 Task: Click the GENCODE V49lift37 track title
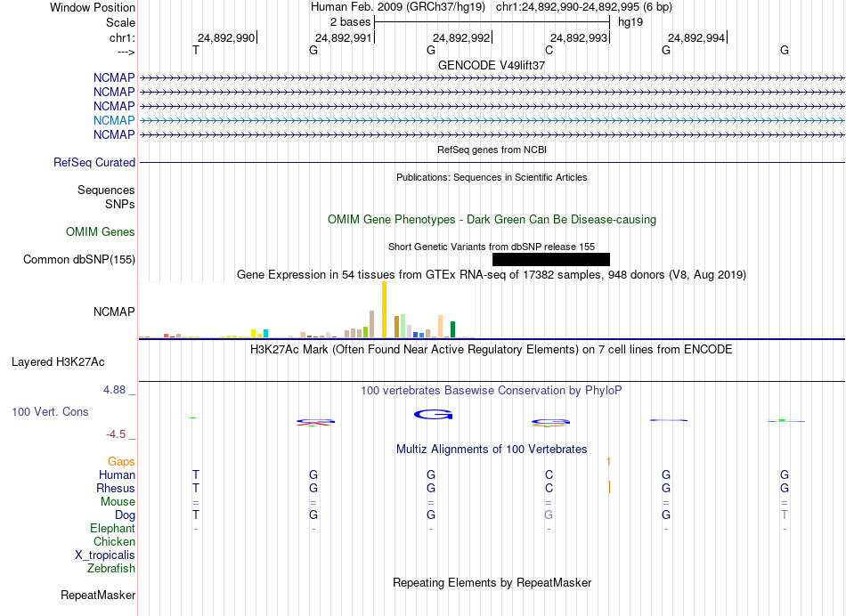pos(492,65)
